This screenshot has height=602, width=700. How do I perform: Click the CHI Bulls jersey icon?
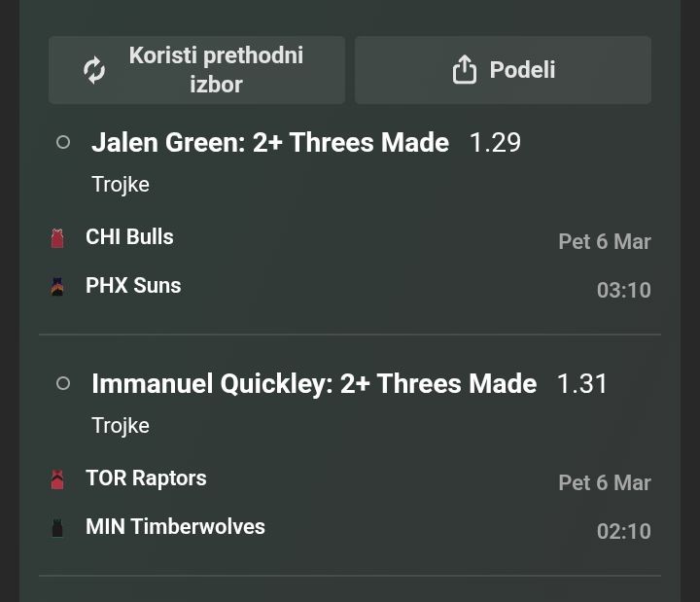(57, 238)
